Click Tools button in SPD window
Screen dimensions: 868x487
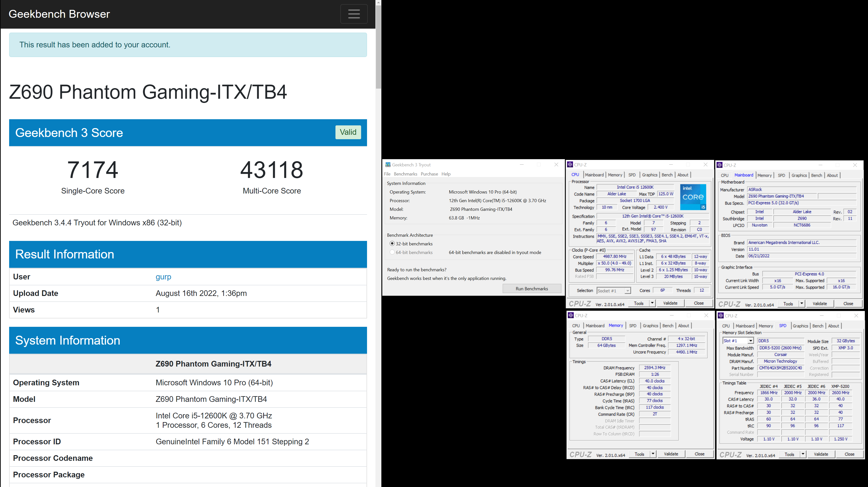click(x=789, y=454)
